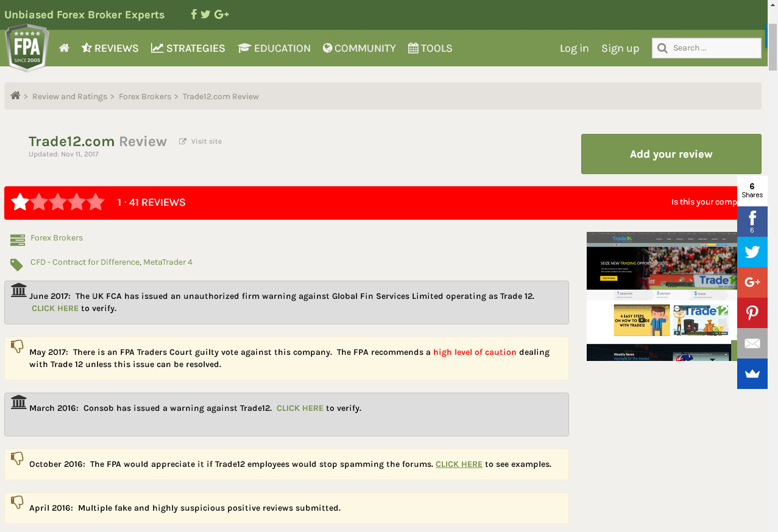Image resolution: width=778 pixels, height=532 pixels.
Task: Open the EDUCATION menu
Action: click(x=274, y=48)
